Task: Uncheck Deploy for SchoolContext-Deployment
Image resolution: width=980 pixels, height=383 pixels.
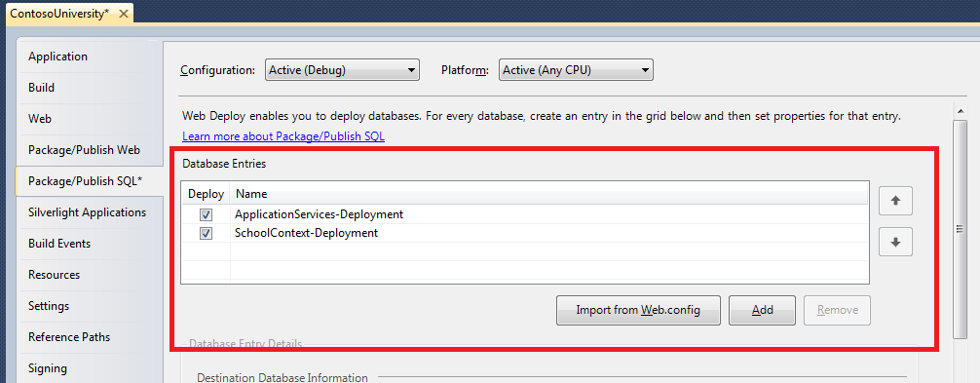Action: click(206, 233)
